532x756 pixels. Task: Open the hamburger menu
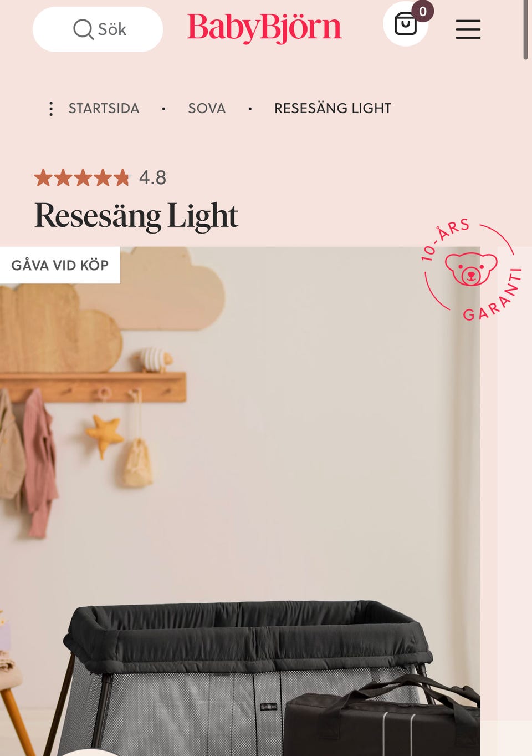[x=468, y=29]
